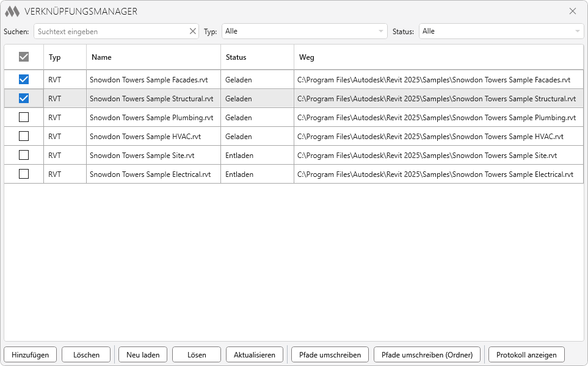
Task: Enable checkbox for Sample HVAC.rvt row
Action: click(24, 136)
